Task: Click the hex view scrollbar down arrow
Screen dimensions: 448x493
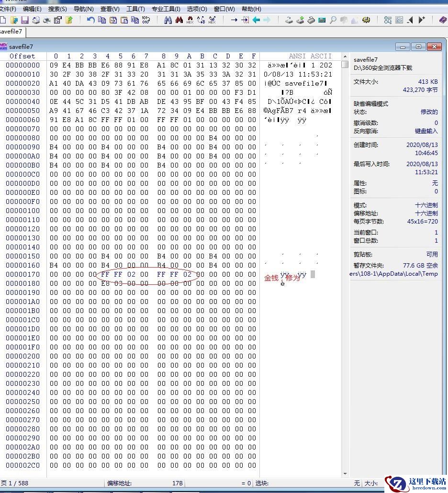Action: (345, 474)
